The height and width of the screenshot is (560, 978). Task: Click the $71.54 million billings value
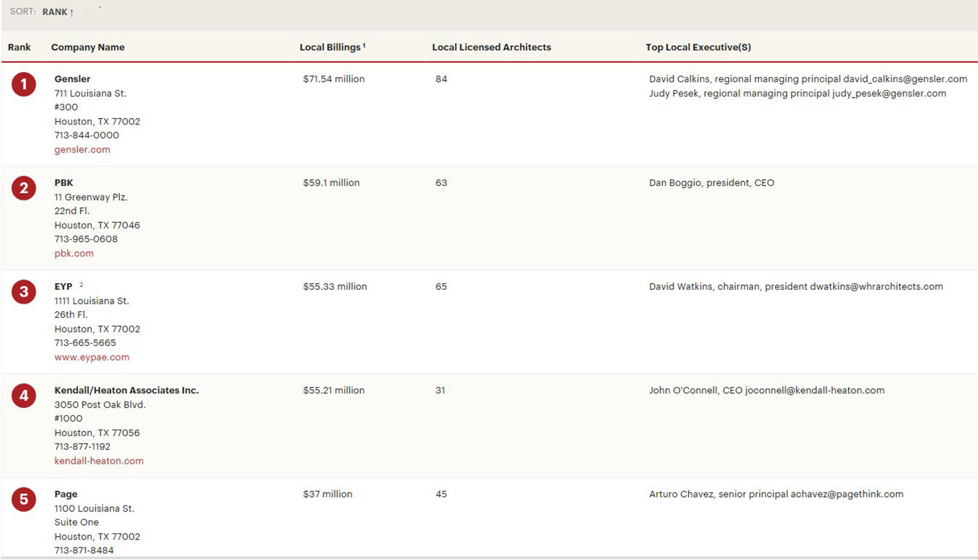[334, 79]
